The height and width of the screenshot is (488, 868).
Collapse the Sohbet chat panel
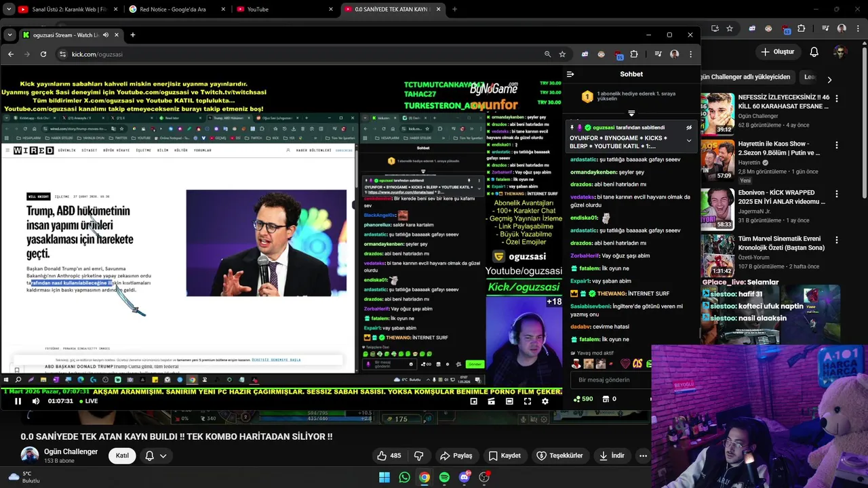570,74
